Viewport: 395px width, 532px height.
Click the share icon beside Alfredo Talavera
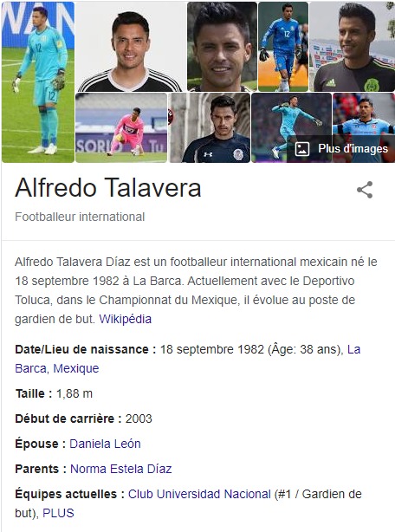pyautogui.click(x=365, y=190)
